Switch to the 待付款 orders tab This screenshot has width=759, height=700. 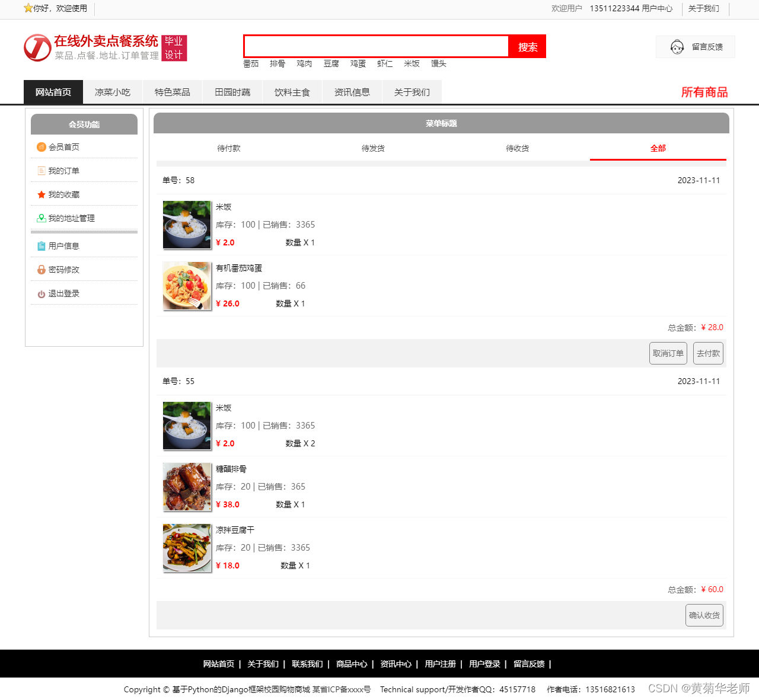click(x=229, y=148)
